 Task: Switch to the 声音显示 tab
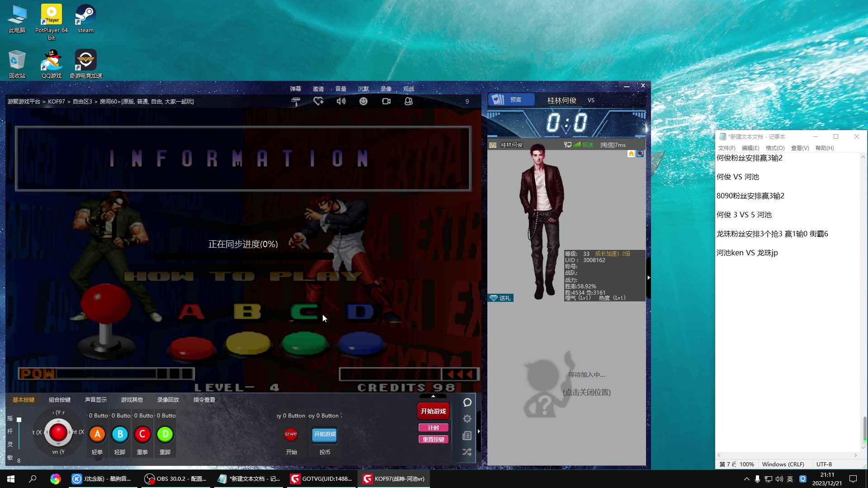pos(96,399)
